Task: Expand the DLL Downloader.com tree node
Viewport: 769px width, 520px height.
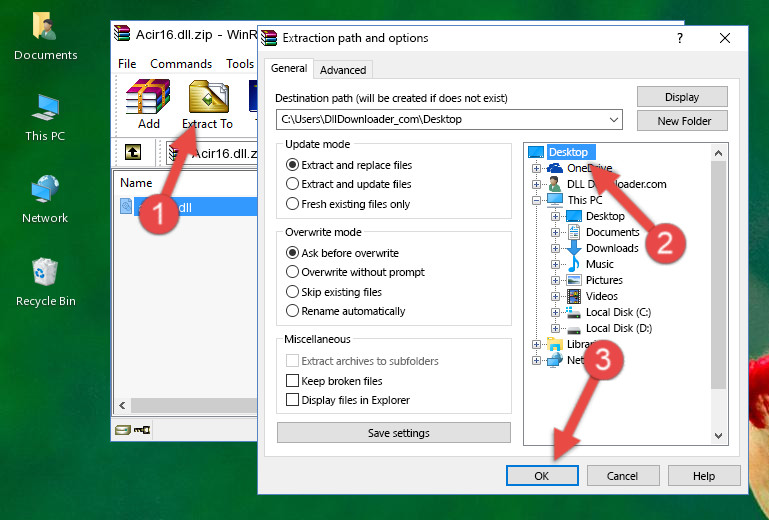Action: coord(536,184)
